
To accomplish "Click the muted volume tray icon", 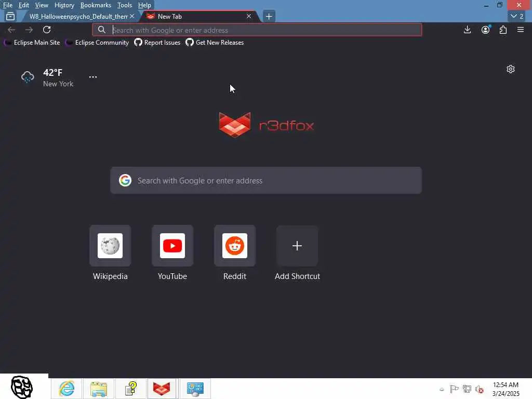I will (480, 390).
